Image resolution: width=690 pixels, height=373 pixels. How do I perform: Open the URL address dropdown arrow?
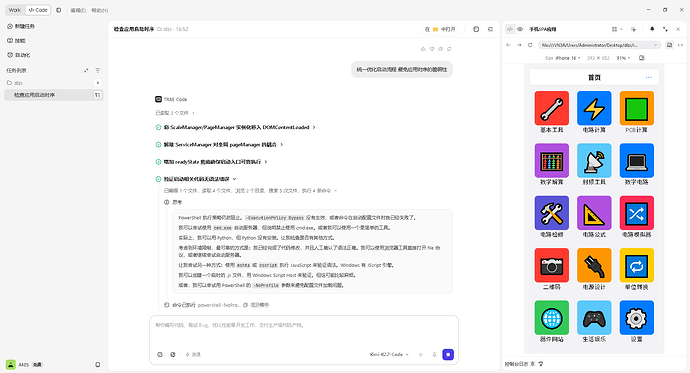click(x=656, y=45)
